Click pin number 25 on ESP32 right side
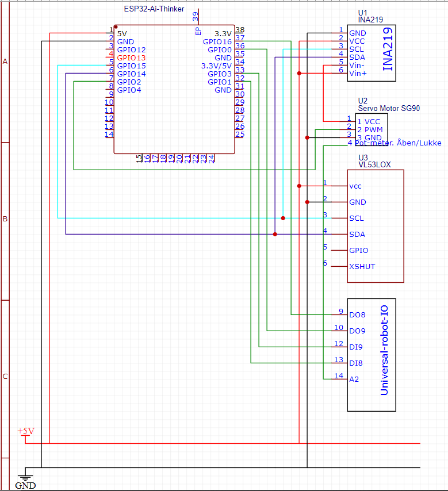Viewport: 448px width, 491px height. 240,135
